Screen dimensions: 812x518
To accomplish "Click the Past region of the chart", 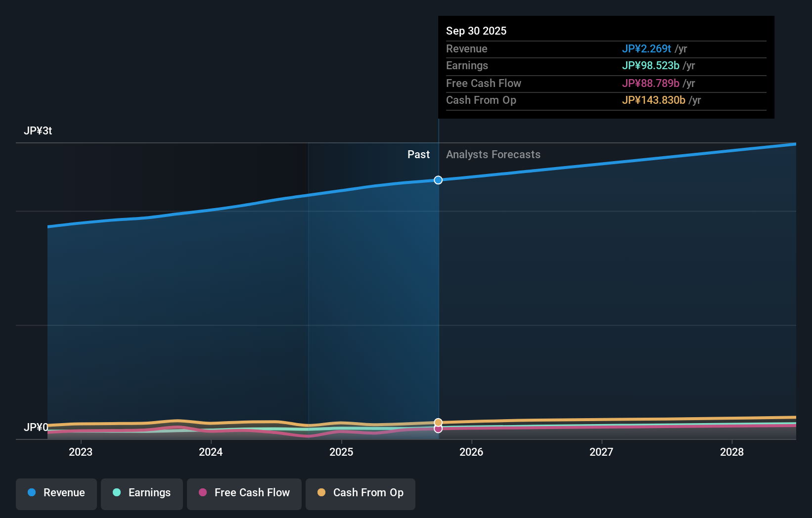I will tap(419, 154).
